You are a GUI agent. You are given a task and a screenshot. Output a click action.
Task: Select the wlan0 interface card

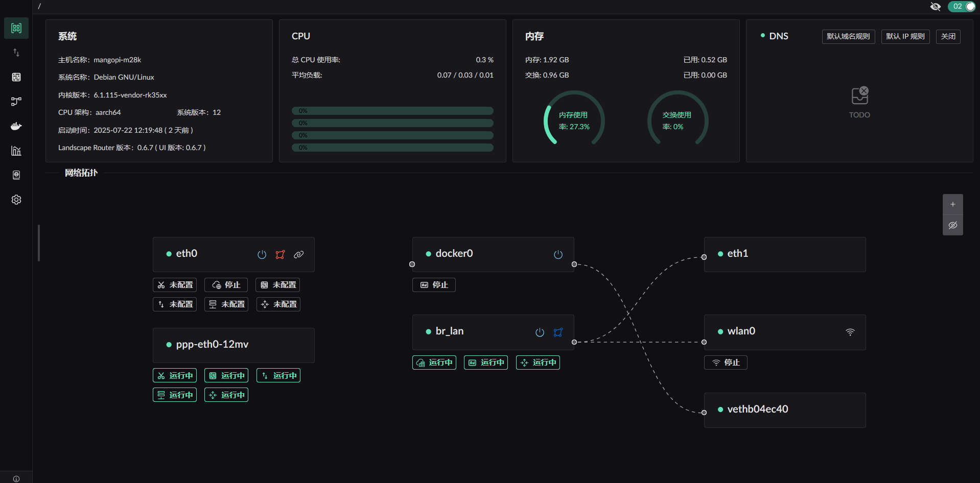click(785, 332)
